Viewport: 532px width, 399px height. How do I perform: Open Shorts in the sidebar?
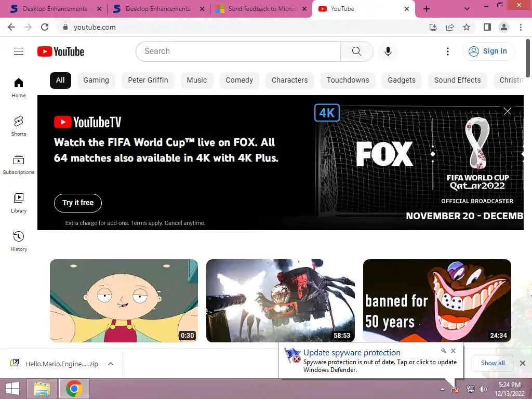(19, 126)
